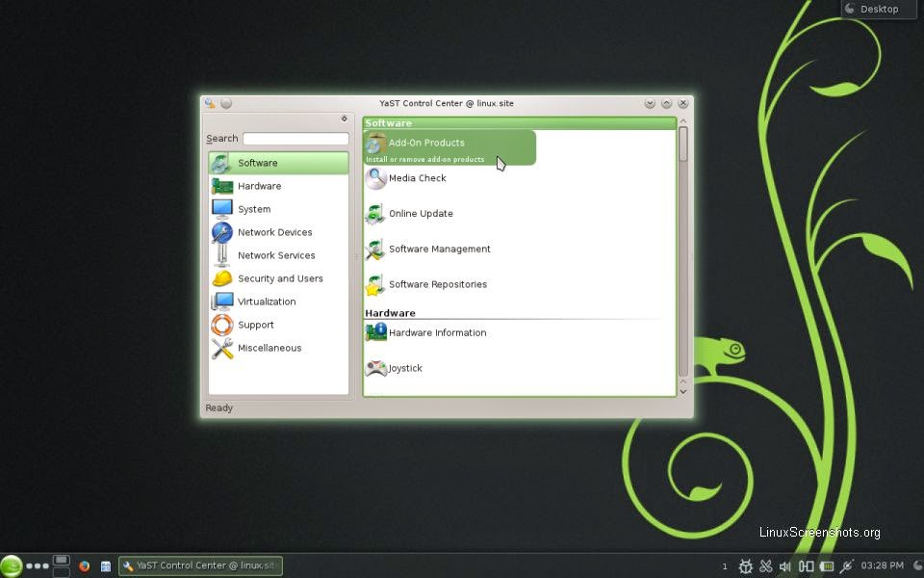Click the Virtualization text label
Image resolution: width=924 pixels, height=578 pixels.
267,302
